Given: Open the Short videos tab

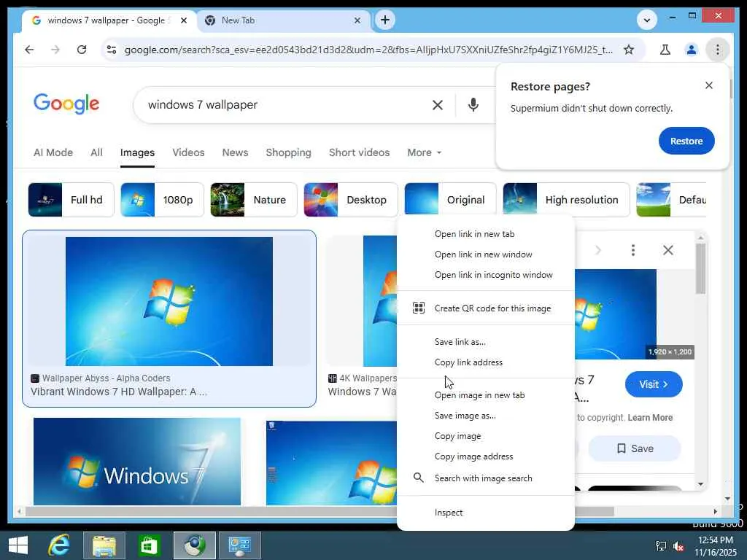Looking at the screenshot, I should click(x=359, y=152).
